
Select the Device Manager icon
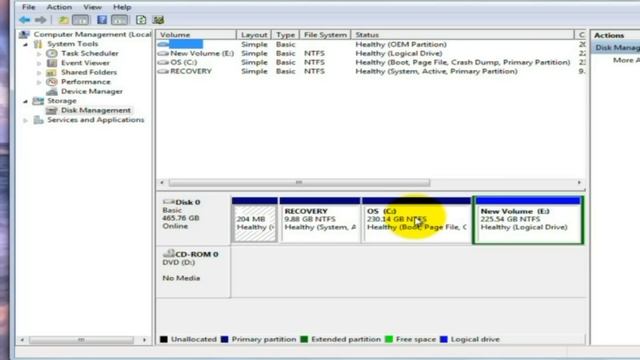coord(52,91)
